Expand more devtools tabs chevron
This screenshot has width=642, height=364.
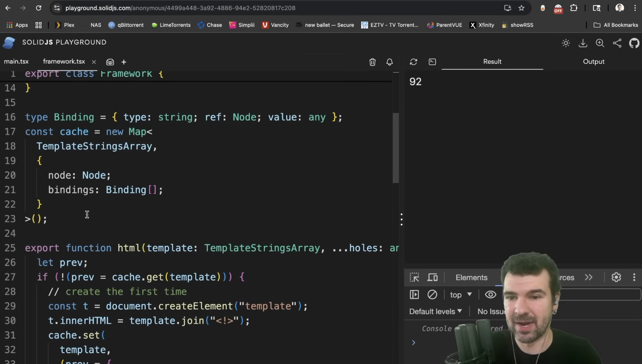[589, 277]
